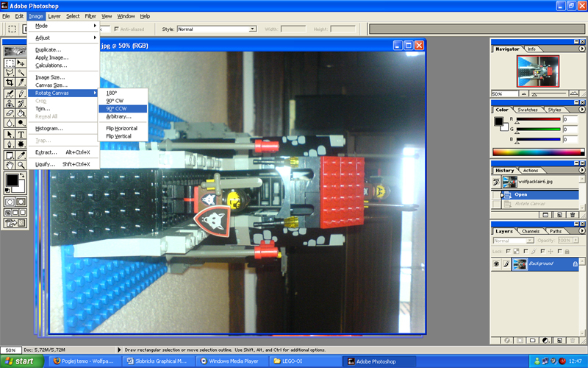This screenshot has height=368, width=588.
Task: Select the Eyedropper tool
Action: tap(21, 155)
